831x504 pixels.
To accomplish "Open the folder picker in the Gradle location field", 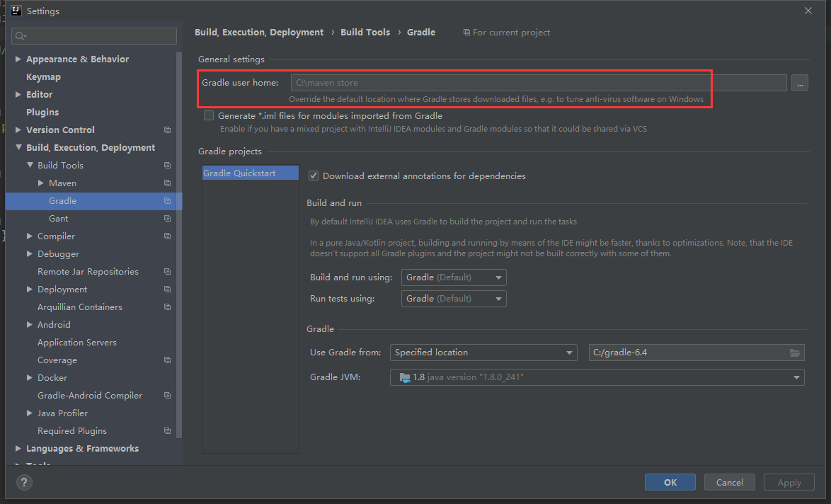I will tap(796, 352).
